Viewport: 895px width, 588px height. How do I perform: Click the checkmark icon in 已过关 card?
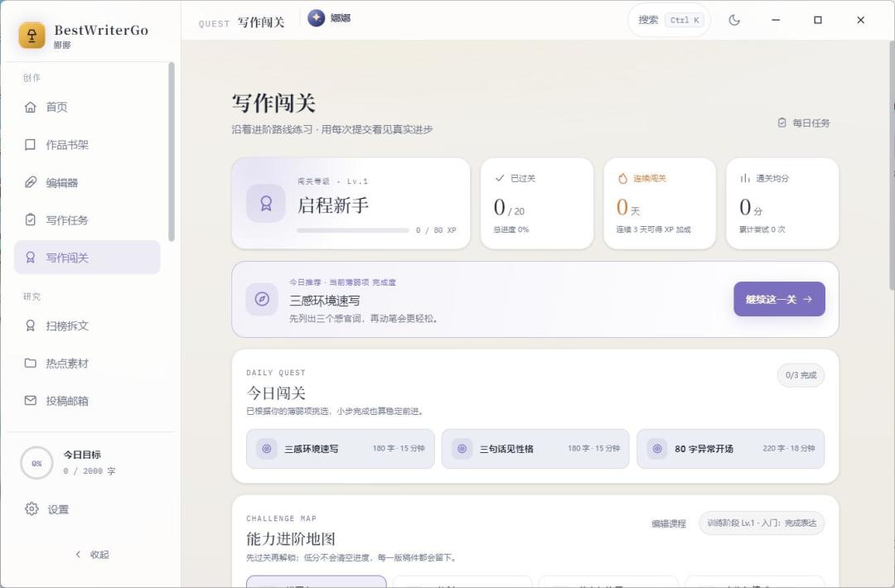500,178
